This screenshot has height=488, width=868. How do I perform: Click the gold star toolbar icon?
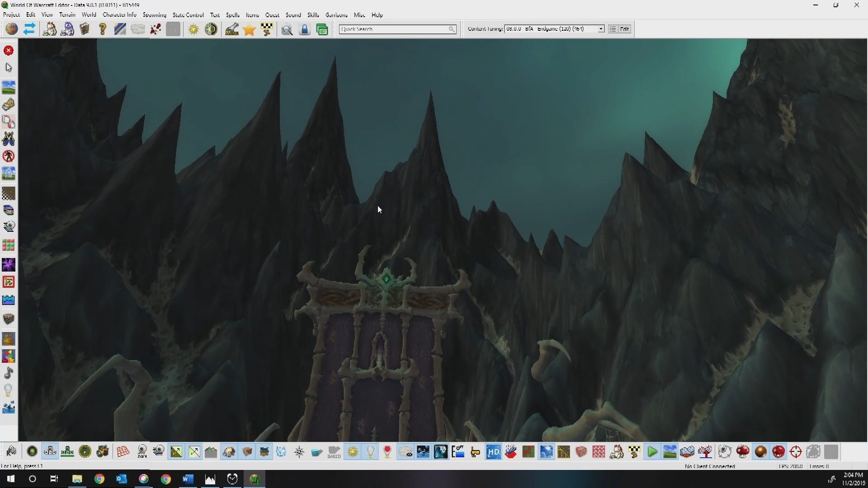coord(249,30)
